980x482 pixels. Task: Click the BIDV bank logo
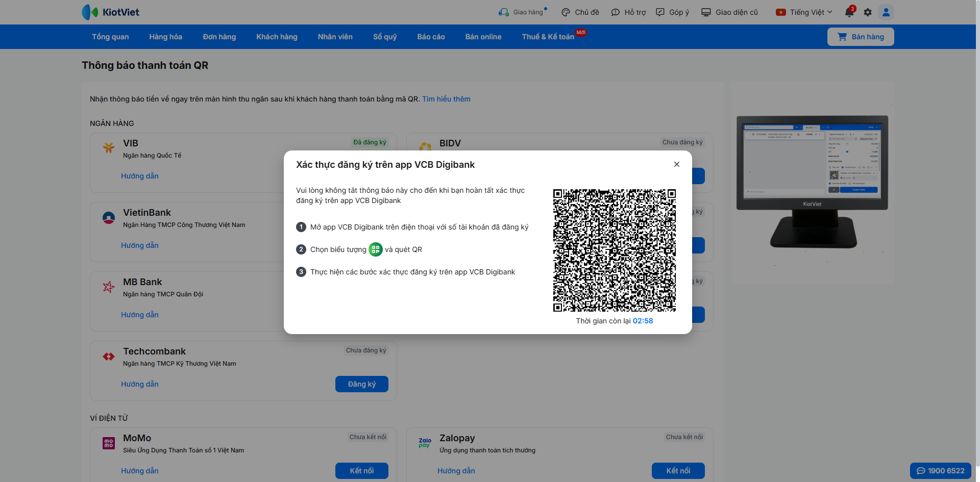coord(425,146)
